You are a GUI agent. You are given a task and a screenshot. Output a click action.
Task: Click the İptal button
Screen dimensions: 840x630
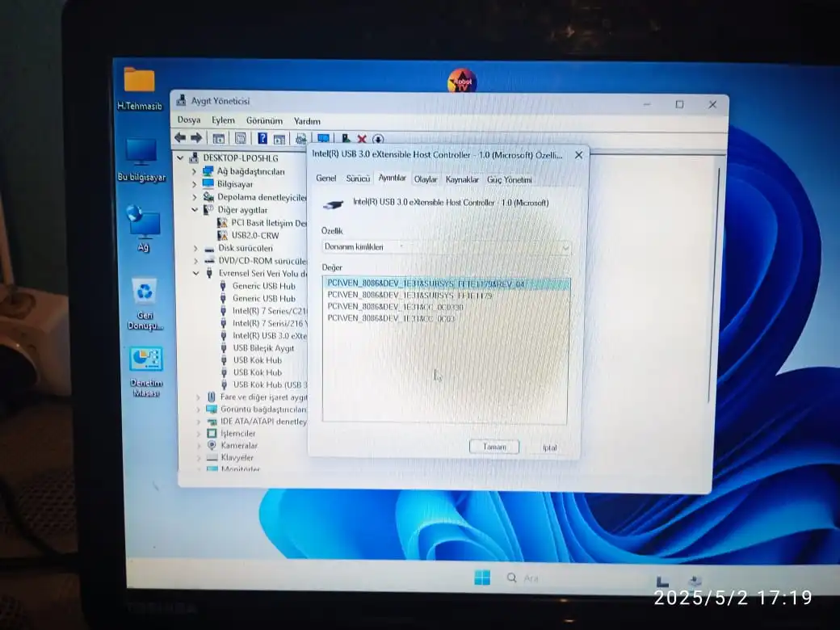point(550,447)
